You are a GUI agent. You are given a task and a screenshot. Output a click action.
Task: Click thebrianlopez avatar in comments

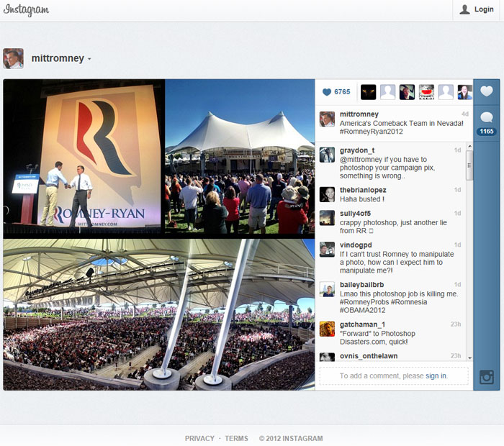[327, 194]
